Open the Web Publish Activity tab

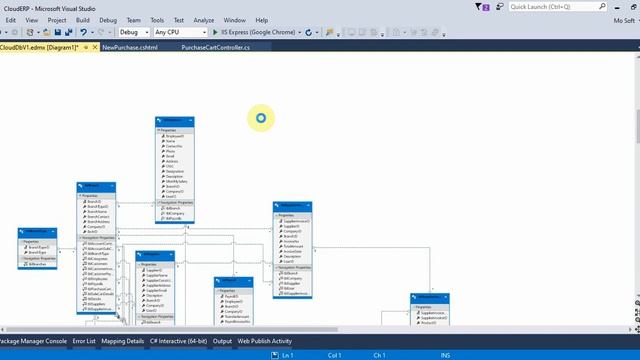264,341
